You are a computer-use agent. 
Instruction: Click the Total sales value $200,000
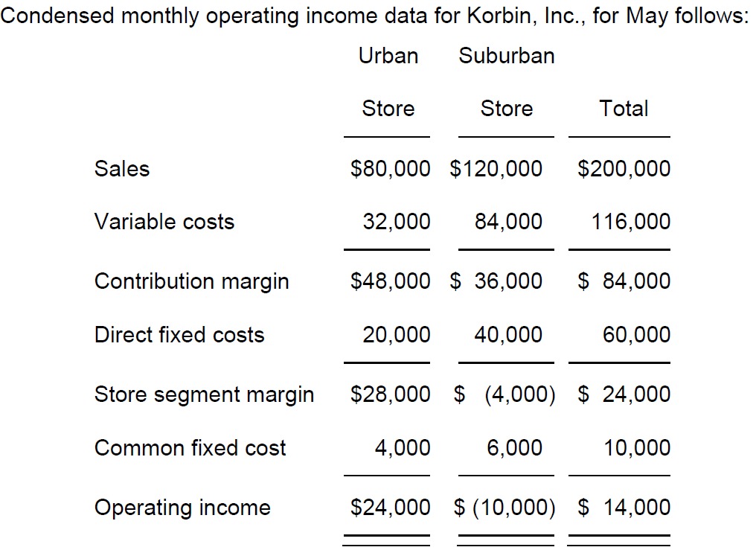point(624,169)
